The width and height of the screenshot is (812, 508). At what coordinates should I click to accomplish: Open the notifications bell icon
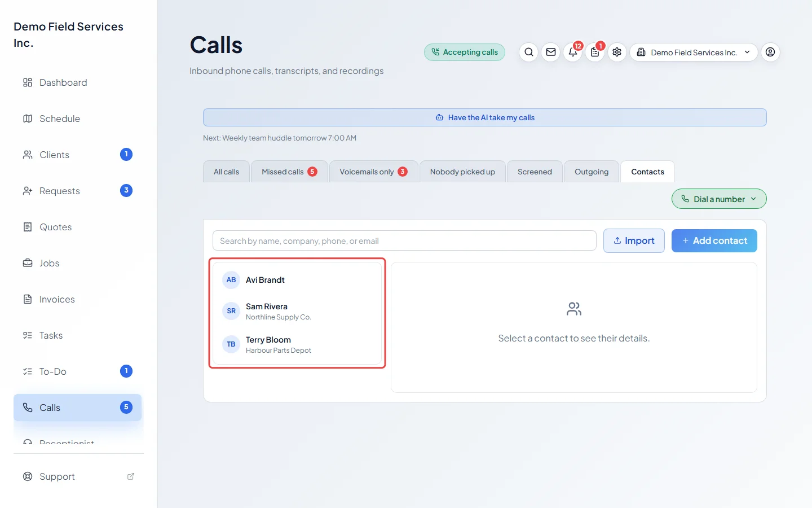573,52
